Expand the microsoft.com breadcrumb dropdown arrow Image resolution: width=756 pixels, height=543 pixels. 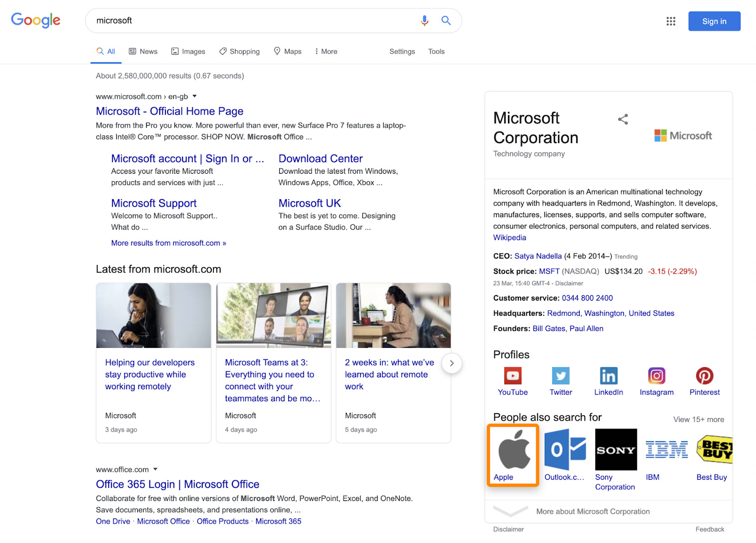coord(195,96)
